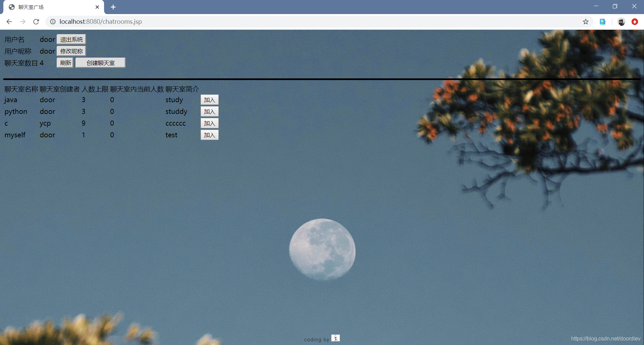
Task: Restore down the browser window
Action: pyautogui.click(x=615, y=6)
